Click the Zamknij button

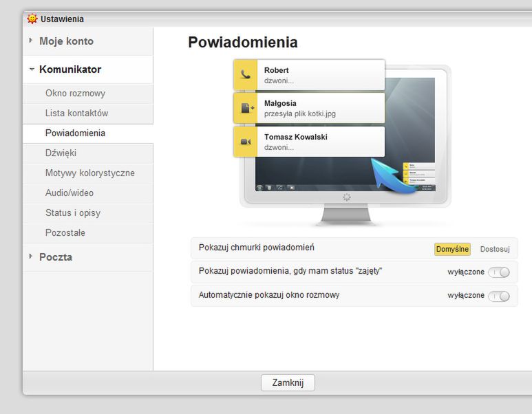point(288,382)
